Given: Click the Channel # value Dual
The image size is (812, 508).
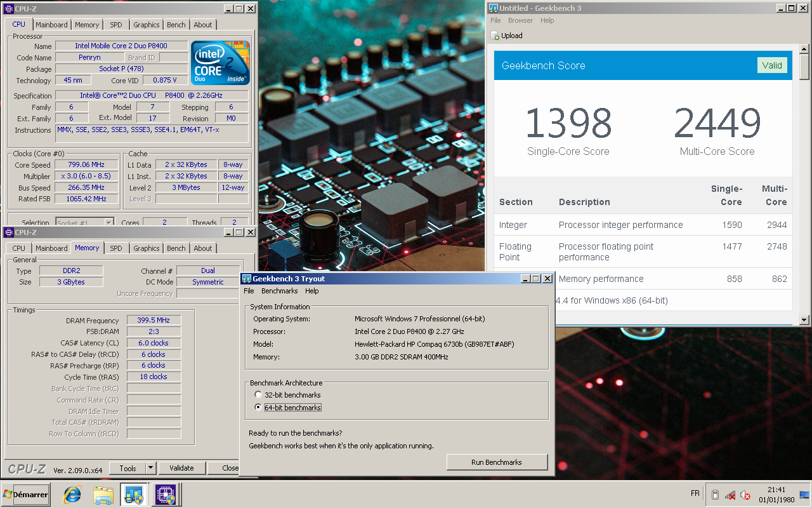Looking at the screenshot, I should (x=208, y=271).
